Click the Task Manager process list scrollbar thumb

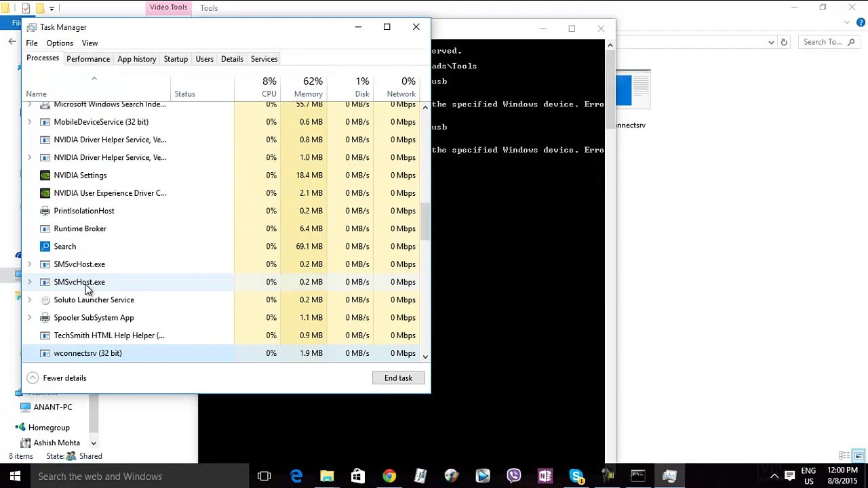point(425,222)
